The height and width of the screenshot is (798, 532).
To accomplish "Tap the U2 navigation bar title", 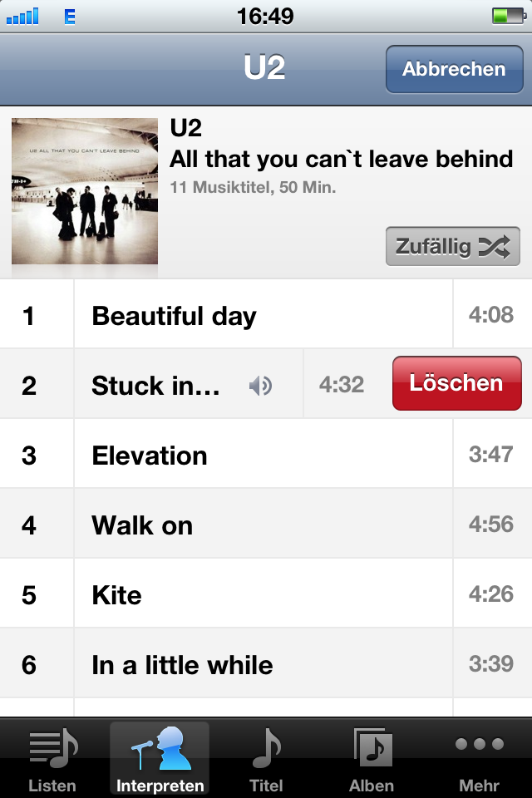I will 264,67.
